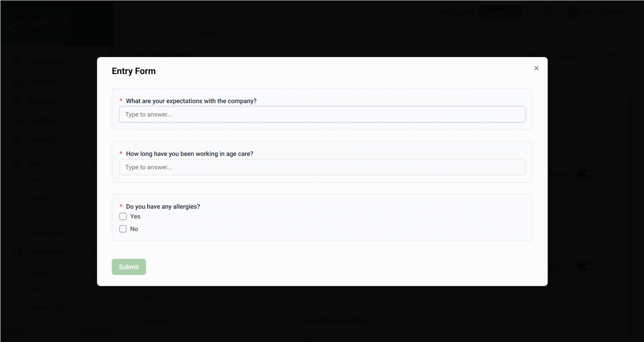This screenshot has width=644, height=342.
Task: Submit the Entry Form
Action: pos(129,267)
